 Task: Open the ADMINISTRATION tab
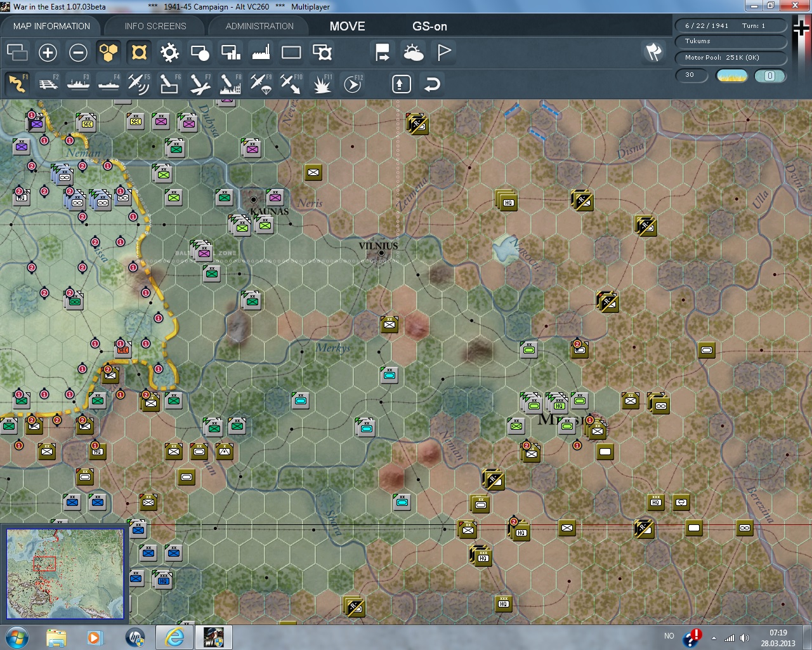click(x=259, y=26)
